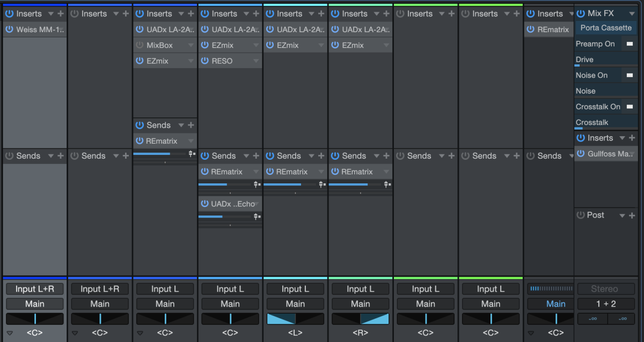Viewport: 644px width, 342px height.
Task: Disable all Inserts on the Weiss MM-1 channel
Action: (9, 13)
